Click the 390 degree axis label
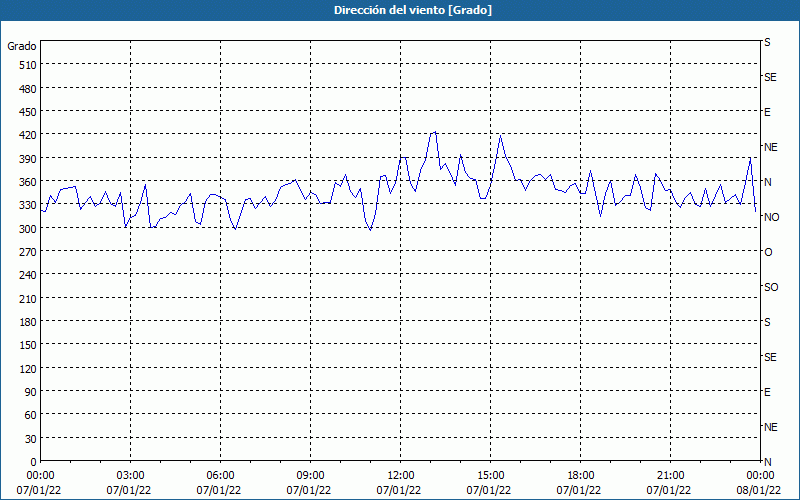Screen dimensions: 800x500 [x=28, y=159]
